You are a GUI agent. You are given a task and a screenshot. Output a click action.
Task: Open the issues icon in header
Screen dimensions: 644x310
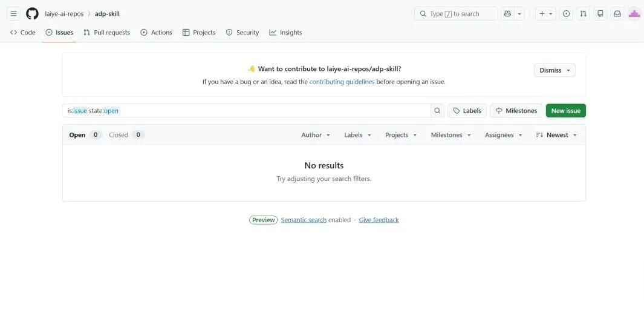566,13
